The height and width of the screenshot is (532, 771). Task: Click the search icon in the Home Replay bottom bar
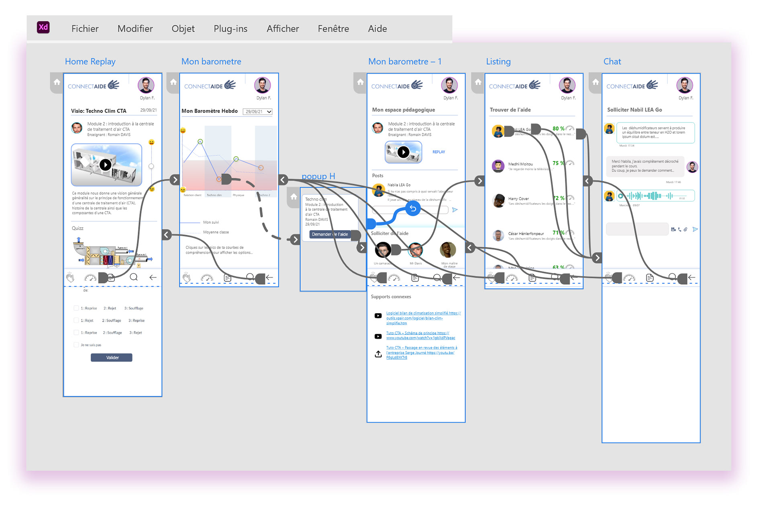coord(134,277)
